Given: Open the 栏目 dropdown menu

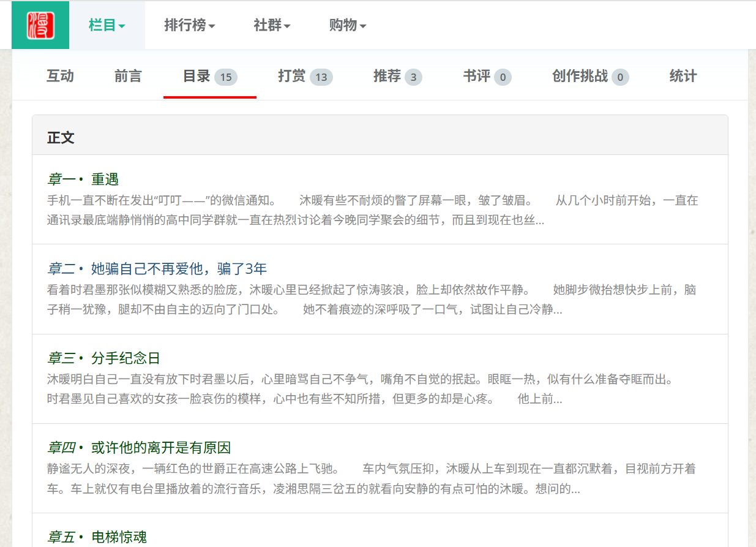Looking at the screenshot, I should tap(107, 25).
